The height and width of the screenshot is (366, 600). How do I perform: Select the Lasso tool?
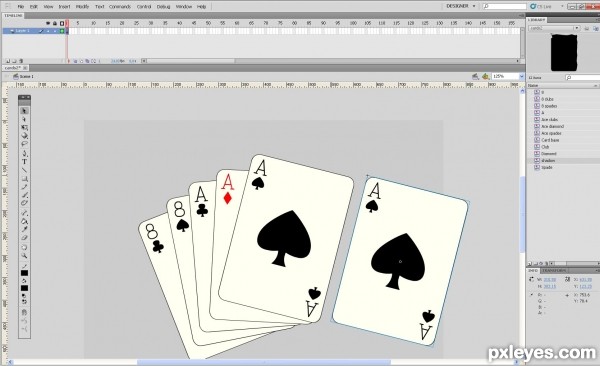coord(24,144)
